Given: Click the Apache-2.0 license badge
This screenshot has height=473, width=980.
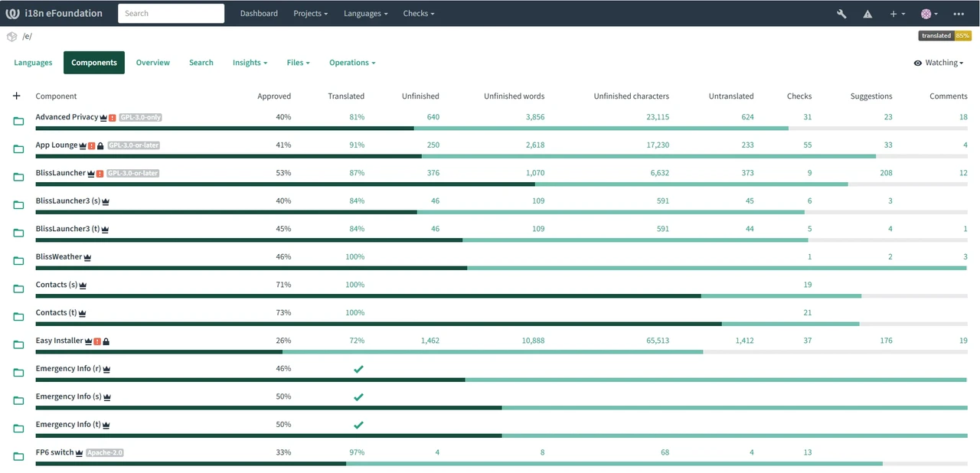Looking at the screenshot, I should click(105, 453).
